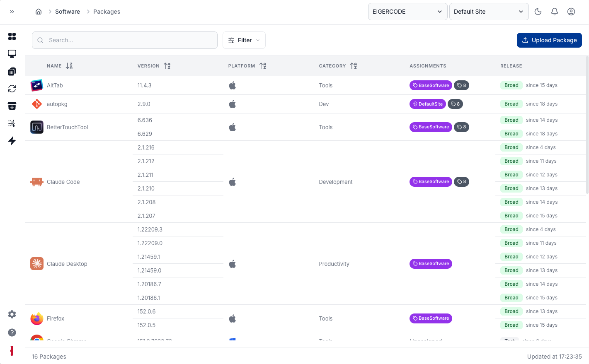Click the DefaultSite badge in the autopkg row
Viewport: 589px width, 364px height.
click(428, 104)
